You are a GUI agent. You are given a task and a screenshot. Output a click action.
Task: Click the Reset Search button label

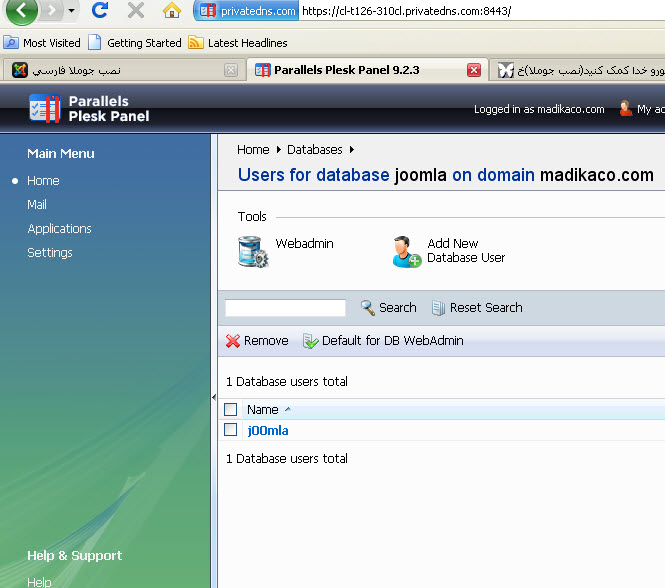[x=486, y=308]
